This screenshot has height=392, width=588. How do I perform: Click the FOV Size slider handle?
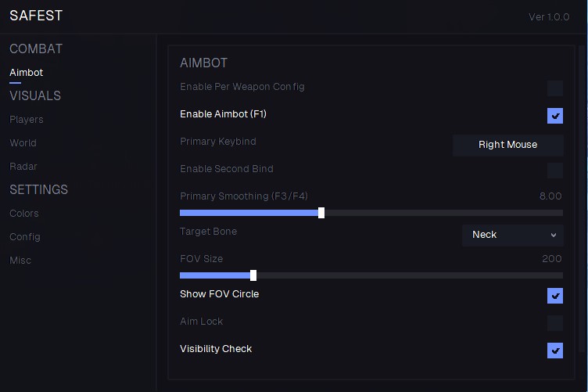click(253, 275)
